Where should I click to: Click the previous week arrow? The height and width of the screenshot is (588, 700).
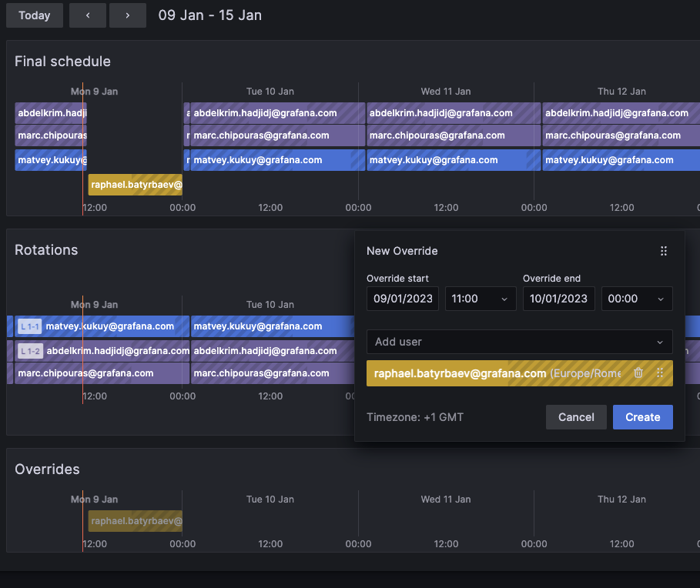coord(87,15)
